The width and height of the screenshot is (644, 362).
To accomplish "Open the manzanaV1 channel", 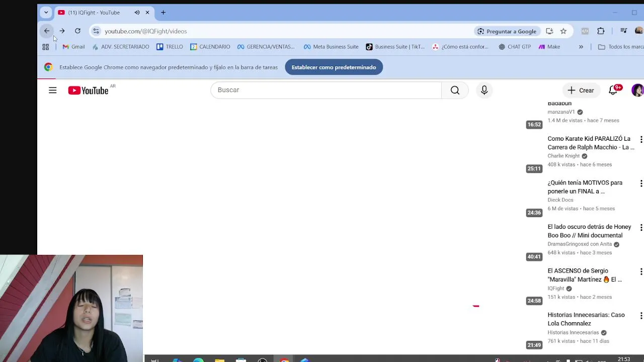I will click(561, 112).
